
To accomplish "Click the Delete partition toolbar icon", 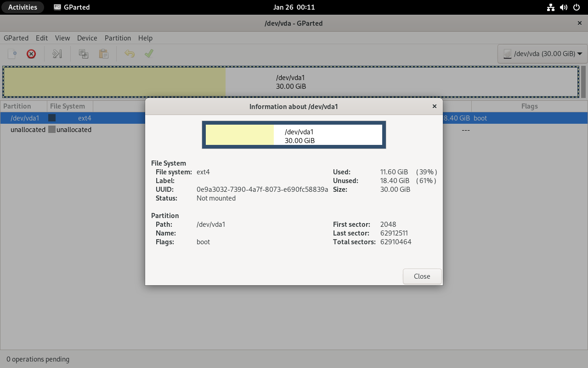I will 31,54.
